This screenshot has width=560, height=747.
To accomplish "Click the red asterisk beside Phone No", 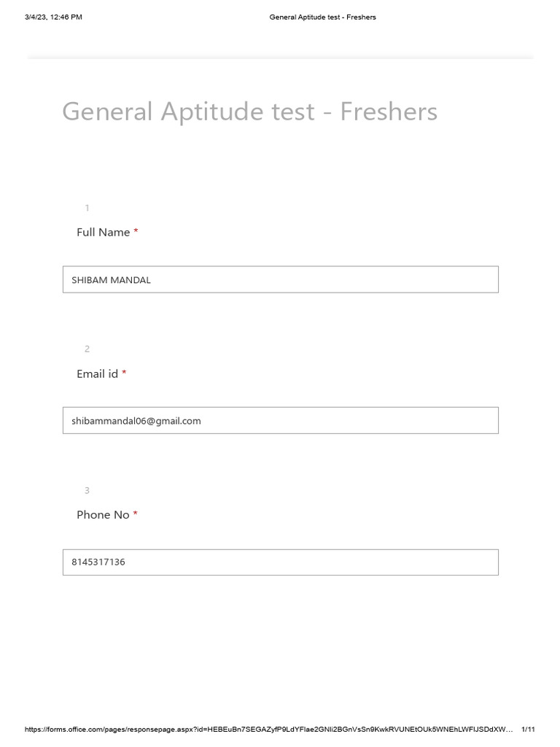I will (136, 514).
